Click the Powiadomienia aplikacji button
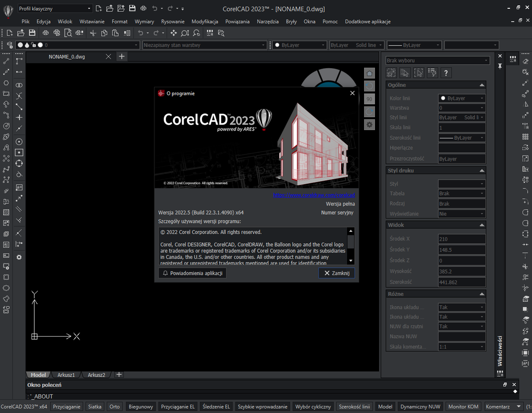Screen dimensions: 532x413 click(192, 273)
